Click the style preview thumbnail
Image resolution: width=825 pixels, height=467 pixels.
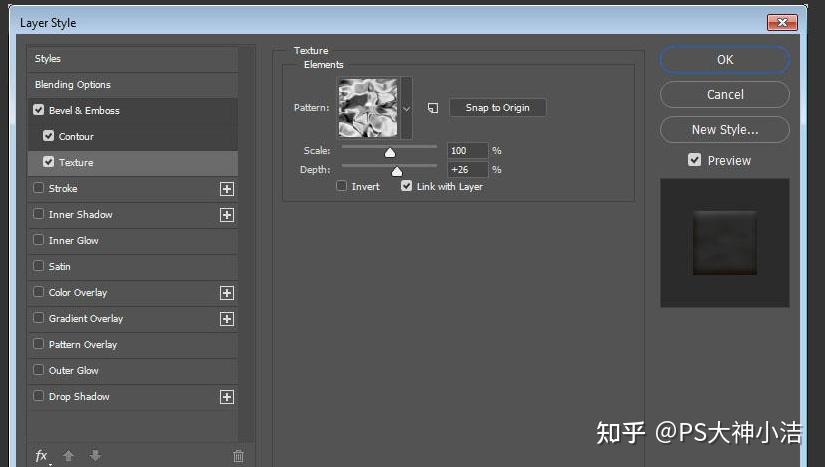click(x=725, y=242)
